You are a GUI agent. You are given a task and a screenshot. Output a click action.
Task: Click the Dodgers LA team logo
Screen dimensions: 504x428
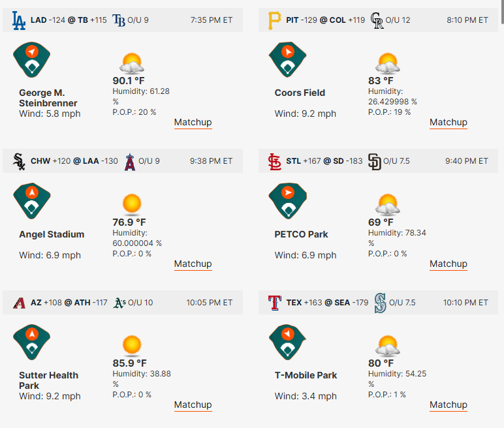(19, 21)
